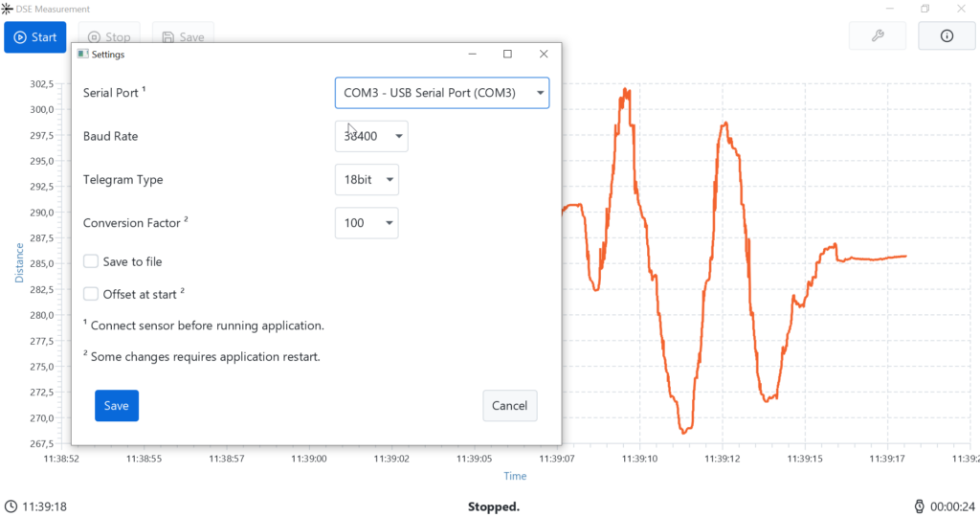This screenshot has height=517, width=980.
Task: Close the Settings dialog window
Action: (544, 55)
